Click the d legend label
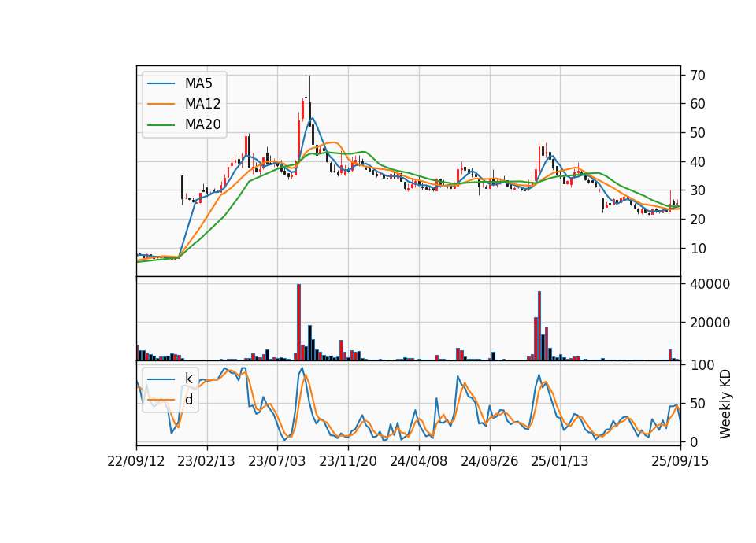This screenshot has width=756, height=543. tap(189, 400)
